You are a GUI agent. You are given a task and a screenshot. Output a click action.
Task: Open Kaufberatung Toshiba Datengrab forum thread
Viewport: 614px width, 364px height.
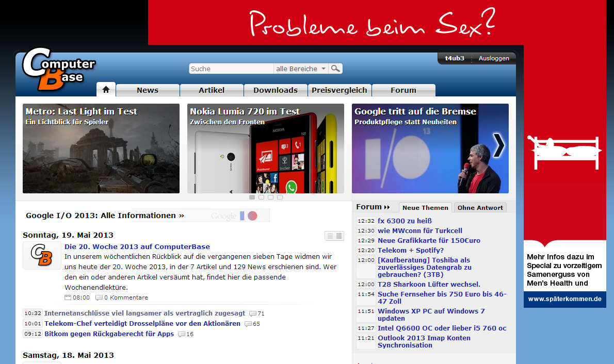pyautogui.click(x=425, y=267)
